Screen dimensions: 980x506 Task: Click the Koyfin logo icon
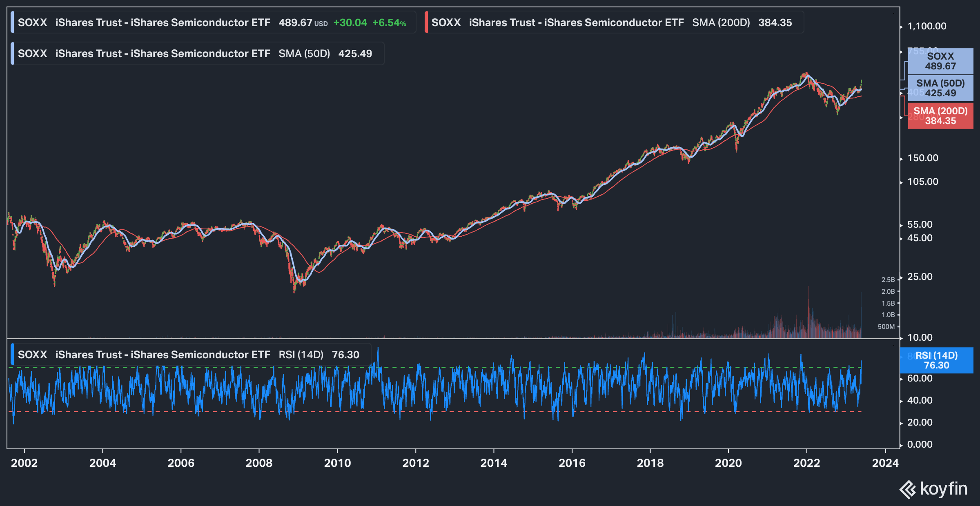(x=908, y=489)
